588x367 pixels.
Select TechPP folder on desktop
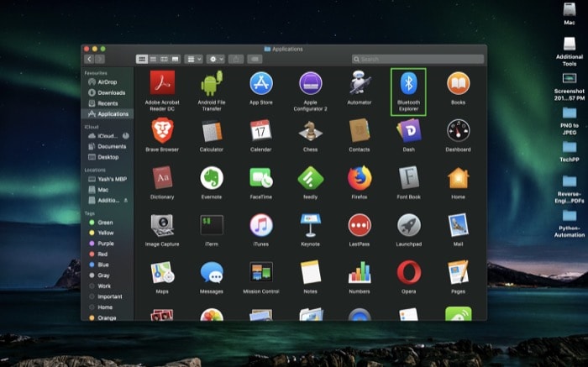570,151
